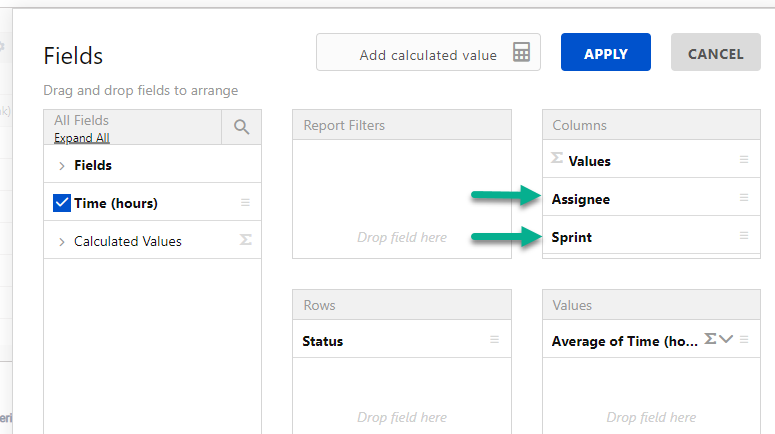Screen dimensions: 775x434
Task: Click the sigma icon on Average of Time item
Action: (x=710, y=339)
